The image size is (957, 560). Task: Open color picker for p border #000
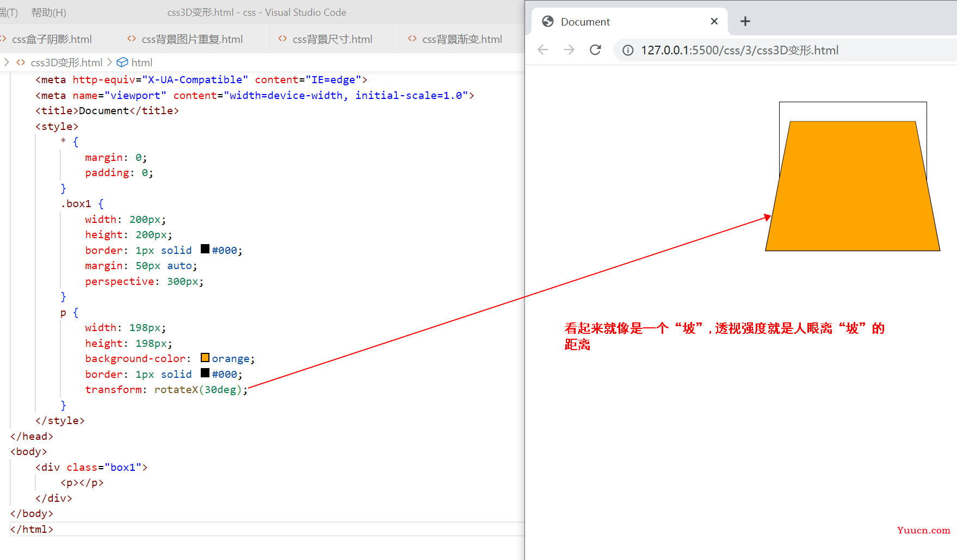(205, 373)
